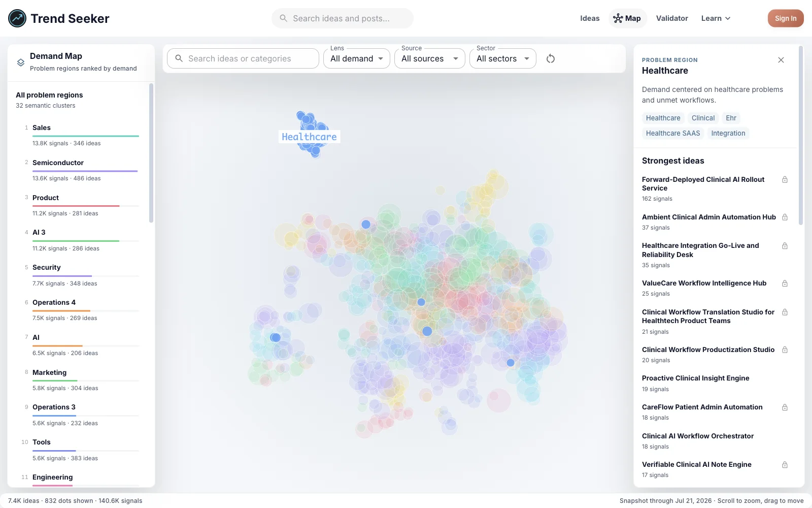Click the reset view refresh icon
The width and height of the screenshot is (812, 508).
pyautogui.click(x=551, y=58)
